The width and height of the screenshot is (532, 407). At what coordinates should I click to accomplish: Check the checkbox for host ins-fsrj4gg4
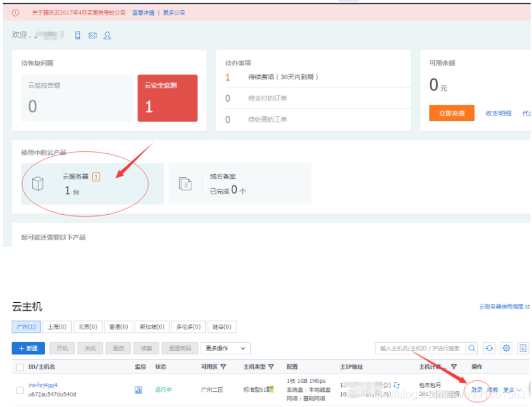(20, 391)
